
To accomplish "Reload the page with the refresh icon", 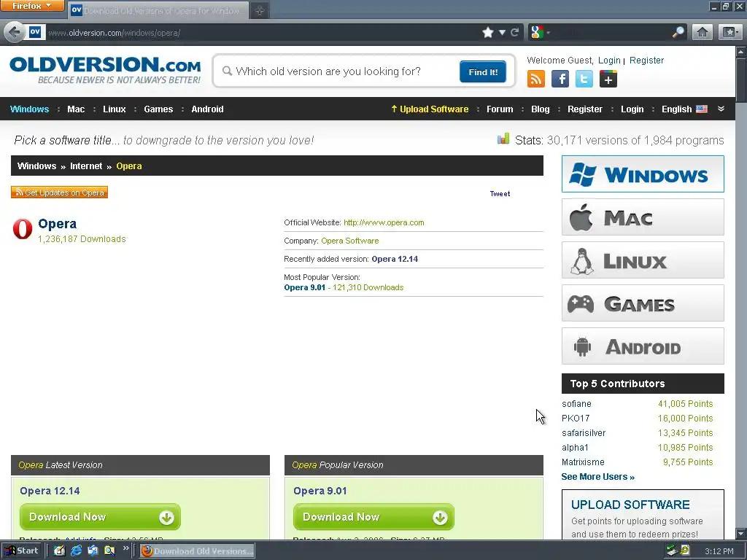I will [x=514, y=32].
